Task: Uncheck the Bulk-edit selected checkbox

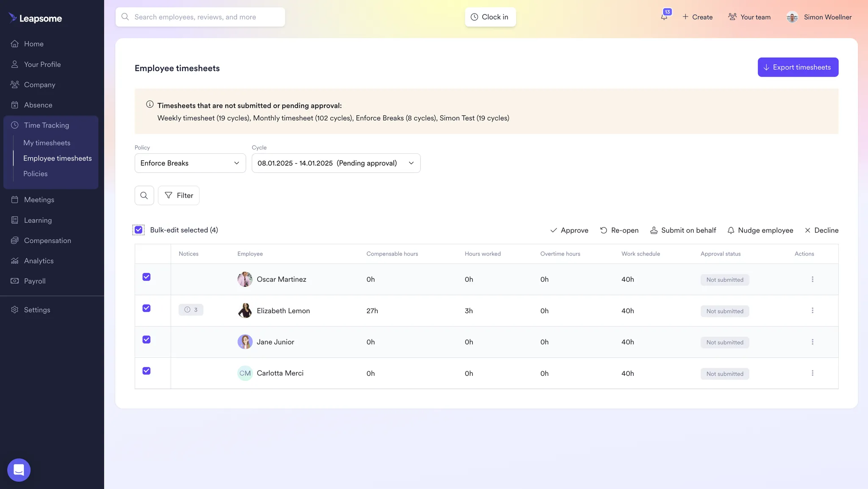Action: tap(138, 230)
